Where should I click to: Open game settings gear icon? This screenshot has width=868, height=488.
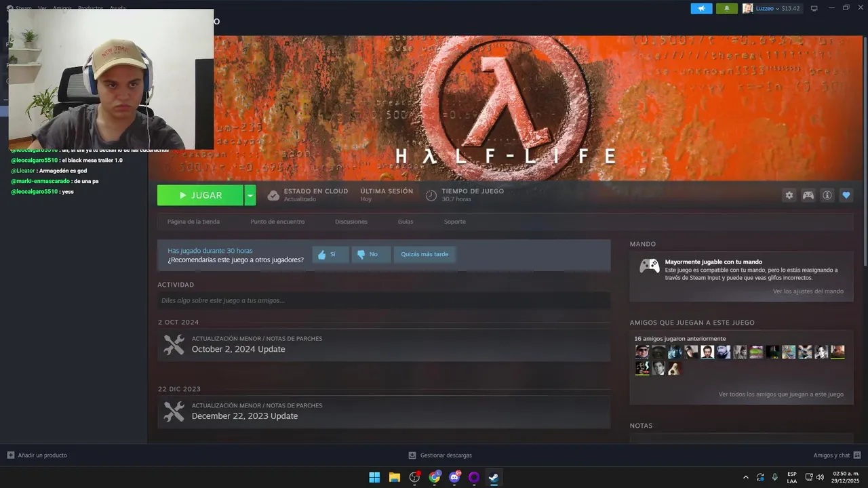point(789,195)
